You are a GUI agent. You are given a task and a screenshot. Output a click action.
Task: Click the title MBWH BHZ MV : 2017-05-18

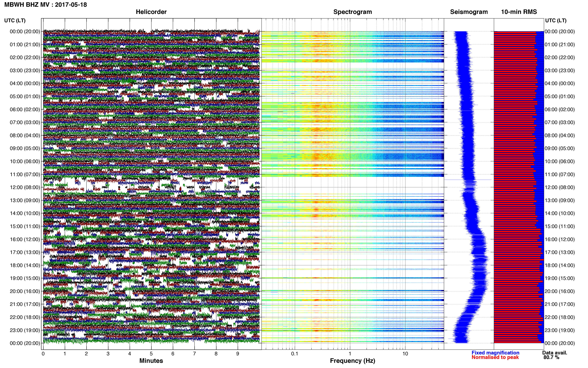[45, 5]
